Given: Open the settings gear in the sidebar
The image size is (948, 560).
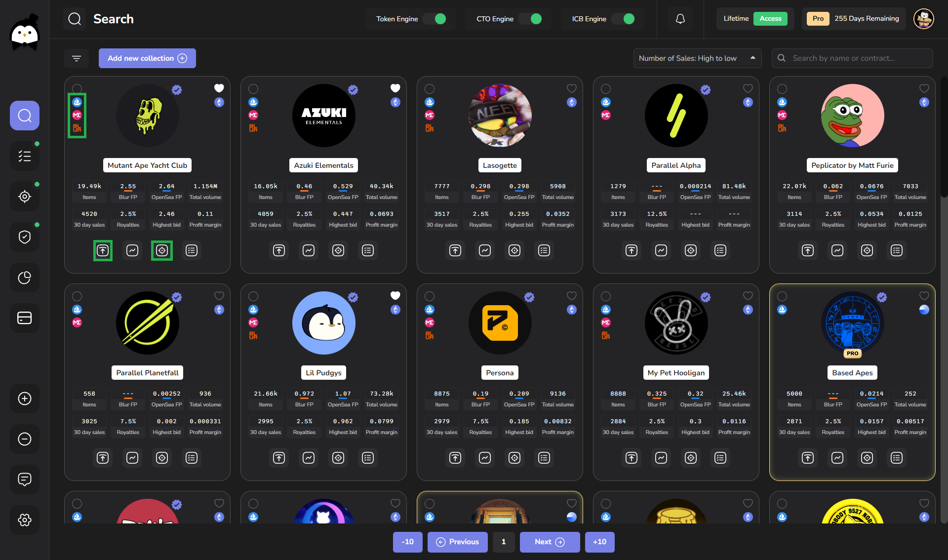Looking at the screenshot, I should (25, 520).
